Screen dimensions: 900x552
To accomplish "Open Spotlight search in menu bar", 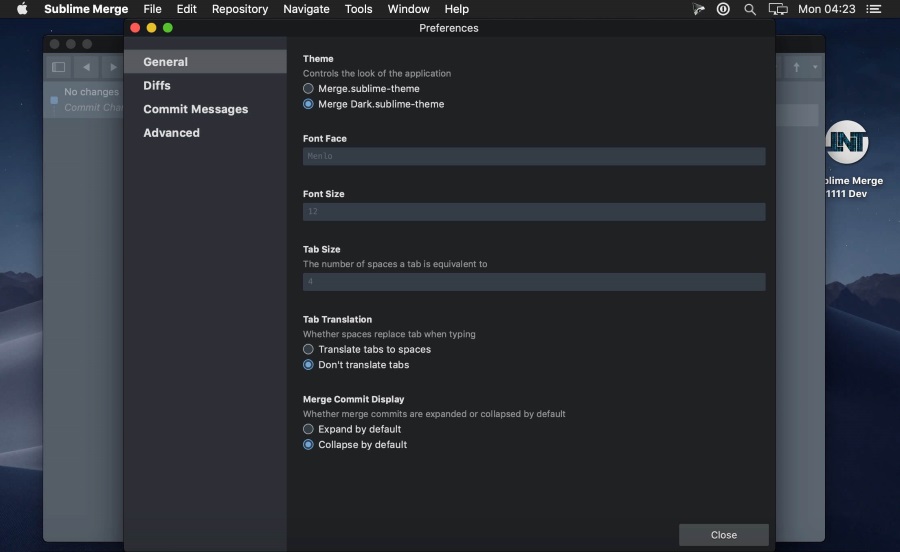I will click(750, 9).
